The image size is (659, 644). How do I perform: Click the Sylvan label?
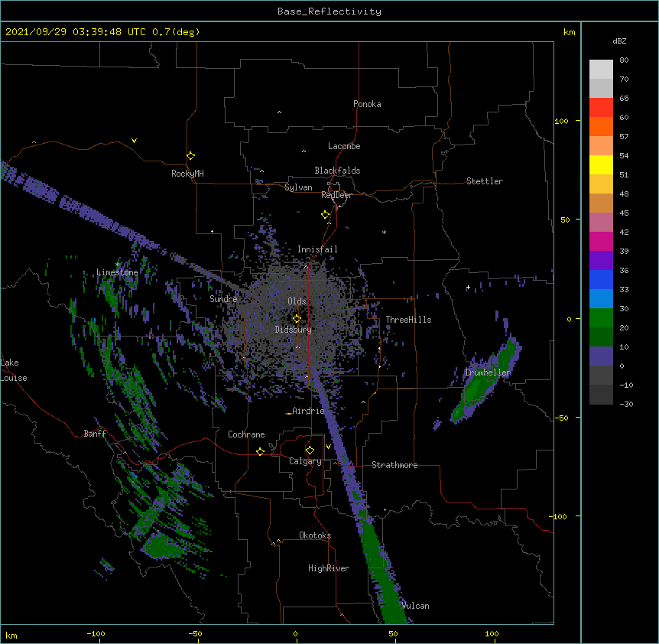pos(298,187)
